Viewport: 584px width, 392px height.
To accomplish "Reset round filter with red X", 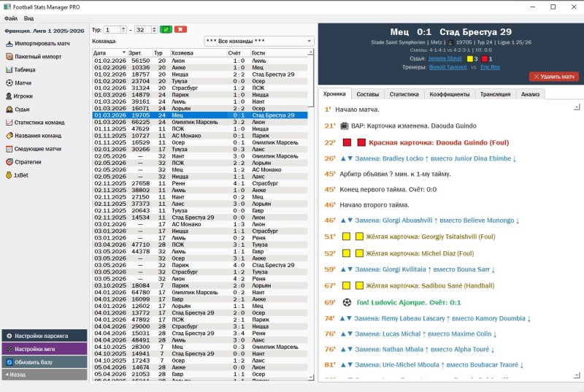I will [180, 29].
